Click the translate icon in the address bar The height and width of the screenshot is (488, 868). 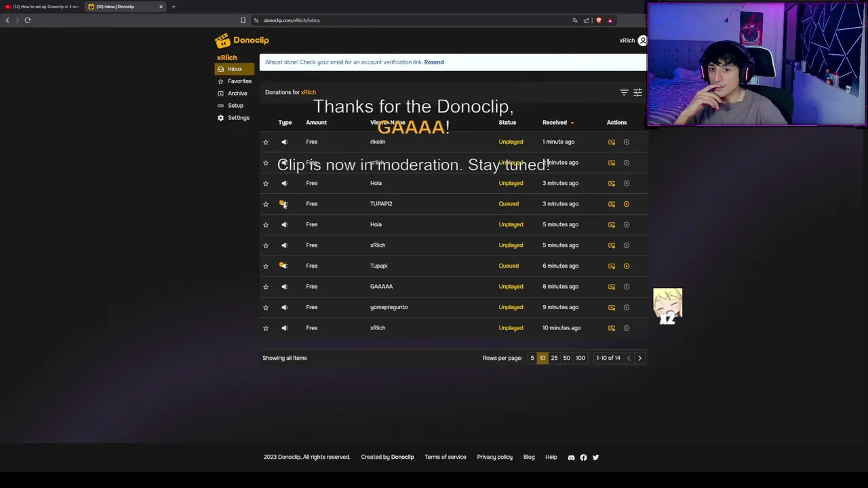575,20
